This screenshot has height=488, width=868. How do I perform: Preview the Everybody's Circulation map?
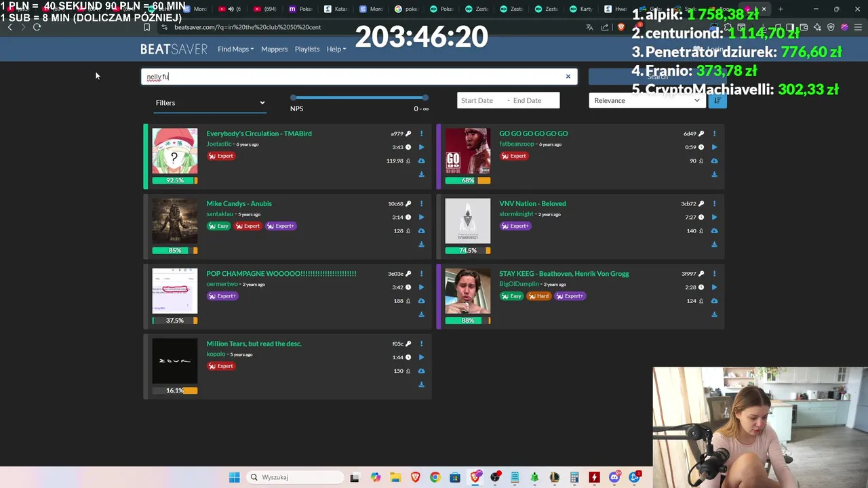421,147
